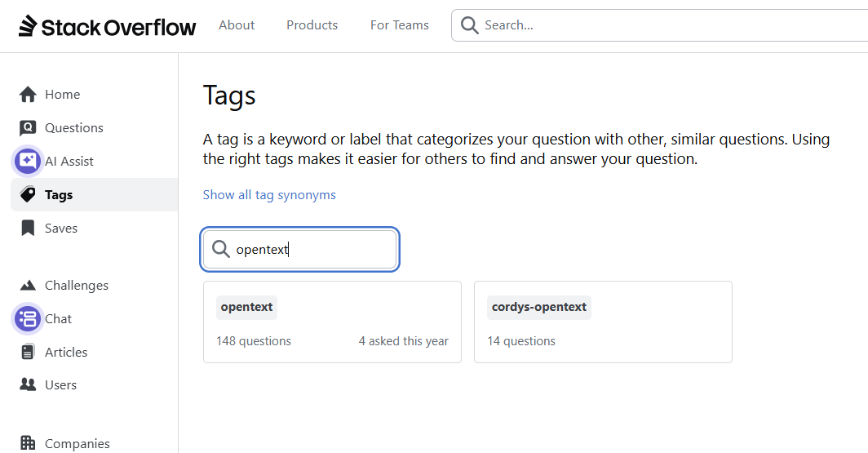Click the magnifier in the tag filter box
The width and height of the screenshot is (868, 453).
(x=221, y=249)
